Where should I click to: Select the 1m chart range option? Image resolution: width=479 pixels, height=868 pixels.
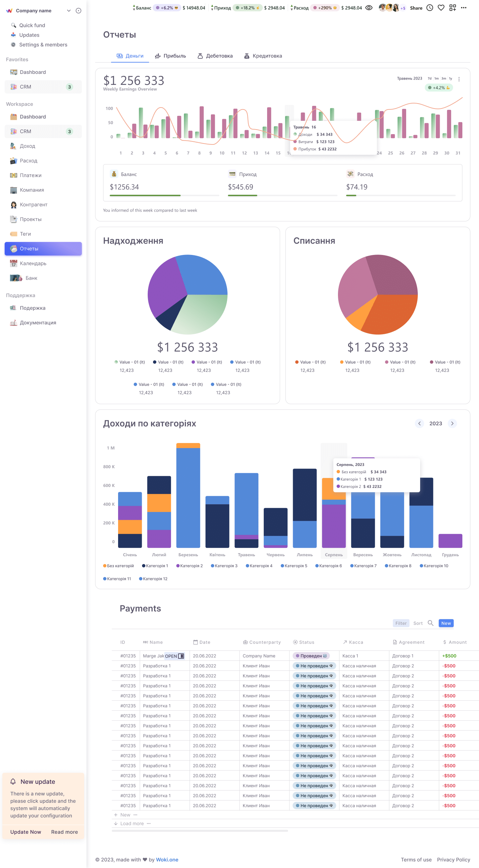[x=436, y=79]
